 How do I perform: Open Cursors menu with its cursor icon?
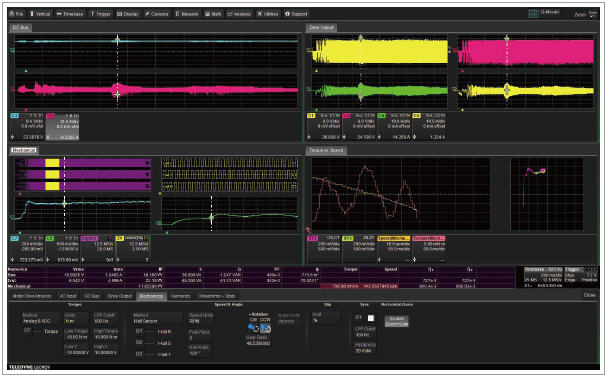(x=156, y=14)
